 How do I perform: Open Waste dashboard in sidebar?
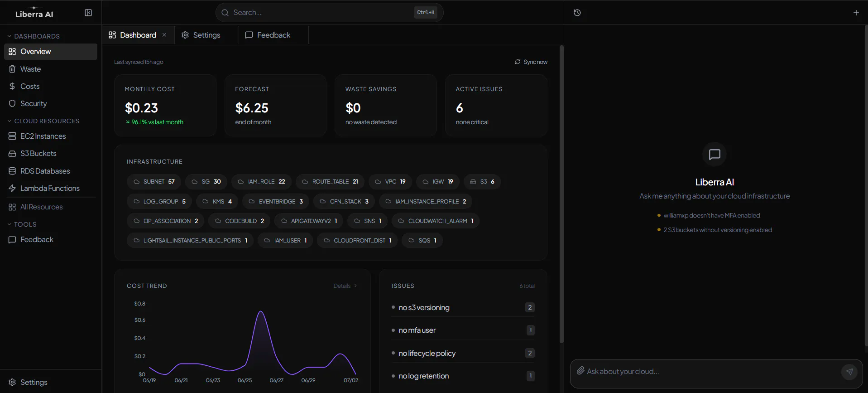click(x=51, y=69)
